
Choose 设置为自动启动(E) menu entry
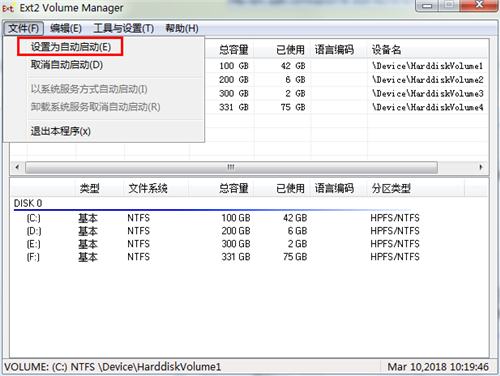click(x=71, y=47)
